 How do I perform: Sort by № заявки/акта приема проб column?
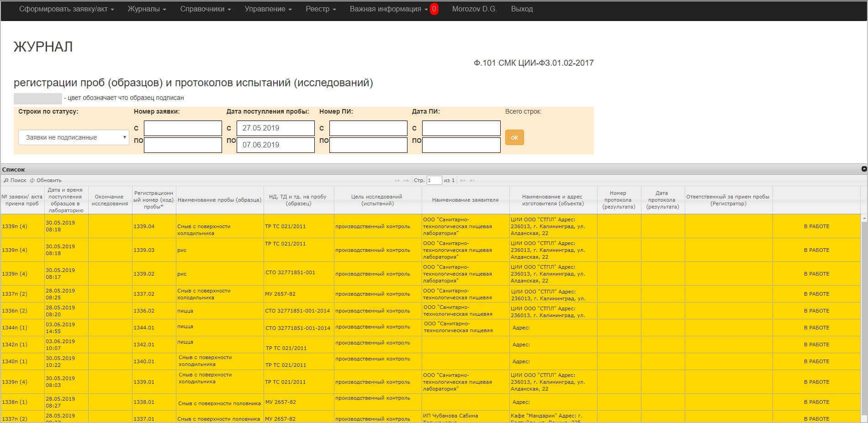click(22, 200)
